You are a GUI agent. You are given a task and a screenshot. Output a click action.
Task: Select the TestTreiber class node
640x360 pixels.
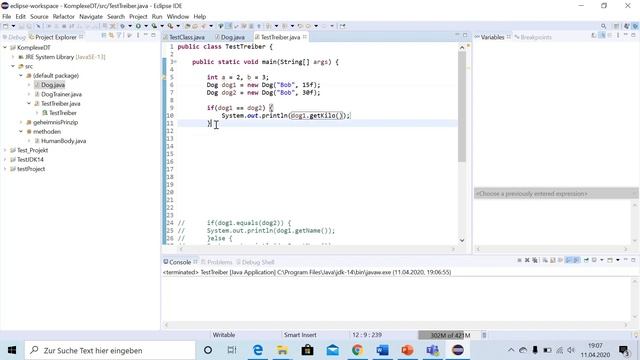[62, 113]
